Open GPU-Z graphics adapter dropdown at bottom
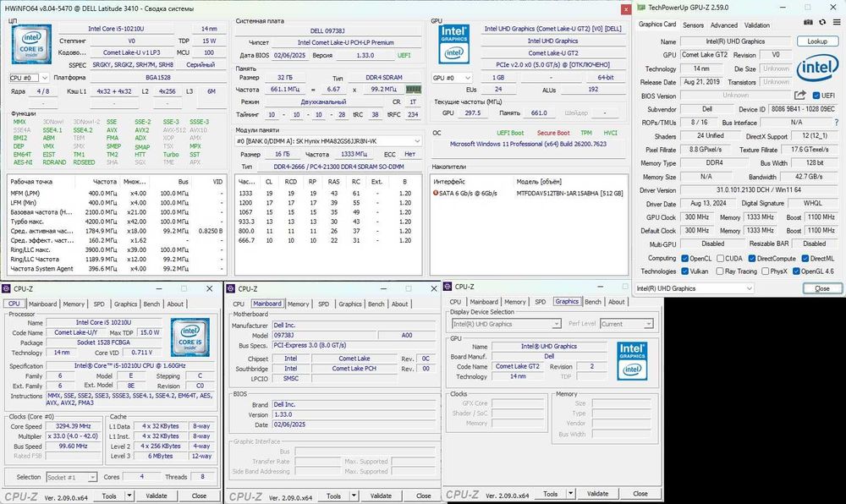The image size is (846, 504). [x=694, y=288]
